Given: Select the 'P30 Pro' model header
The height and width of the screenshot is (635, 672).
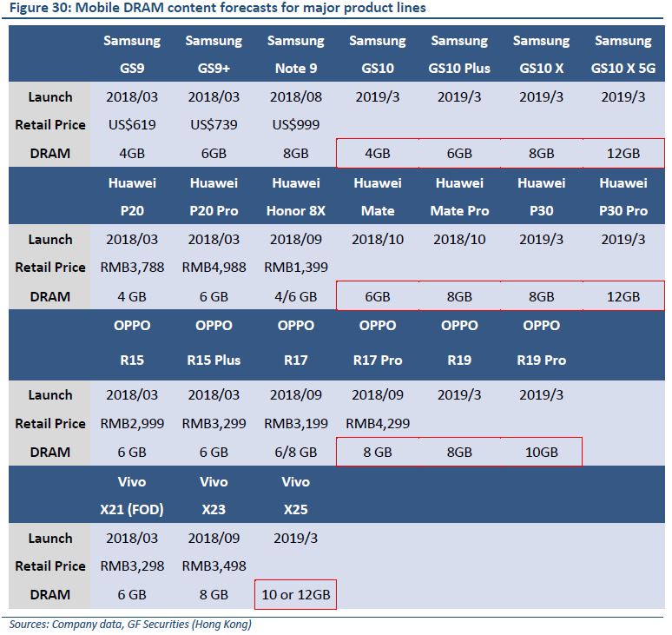Looking at the screenshot, I should coord(623,211).
